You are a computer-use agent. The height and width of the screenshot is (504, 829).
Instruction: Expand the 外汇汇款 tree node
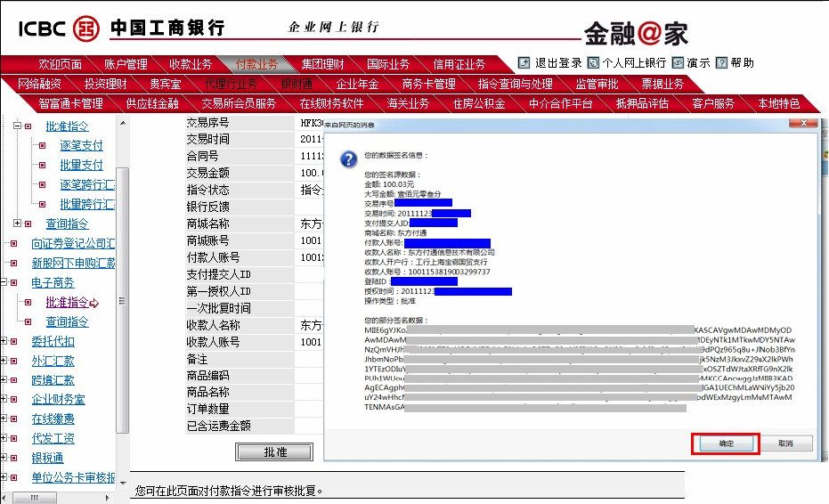coord(3,361)
